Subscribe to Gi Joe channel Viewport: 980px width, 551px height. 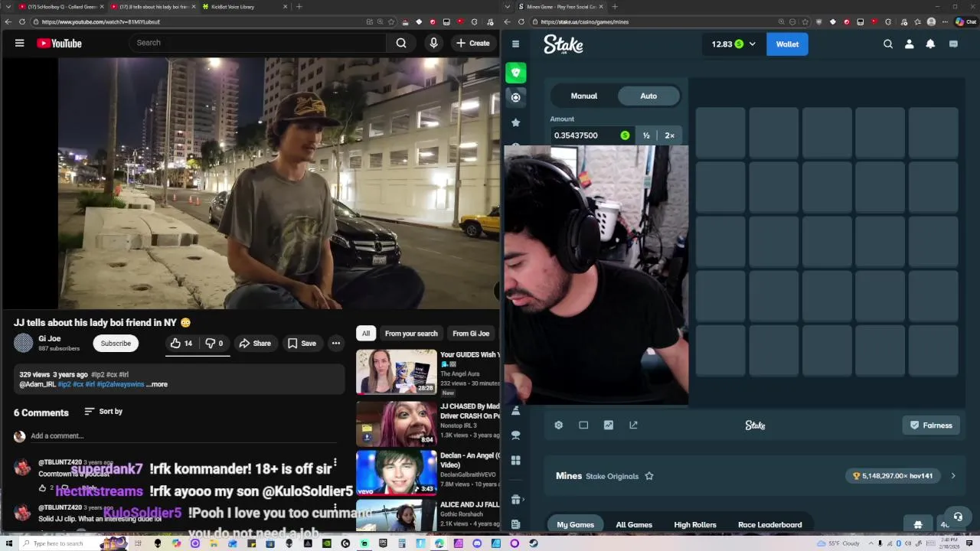(x=116, y=344)
